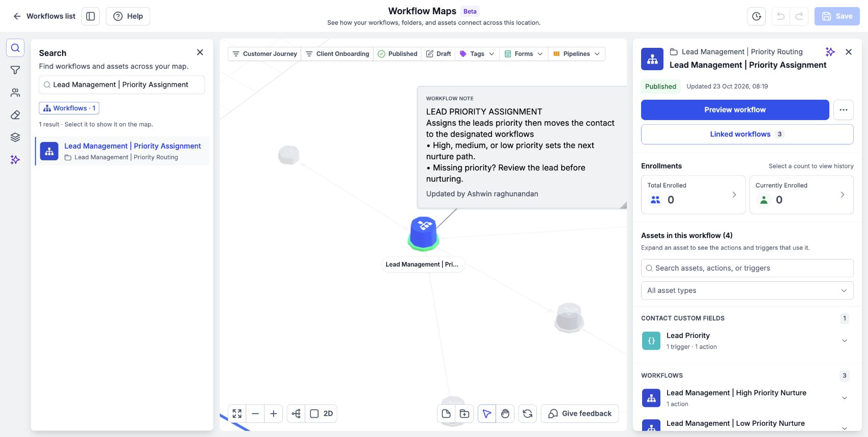Click "Updated by Ashwin raghunandan" note text
868x437 pixels.
(482, 194)
